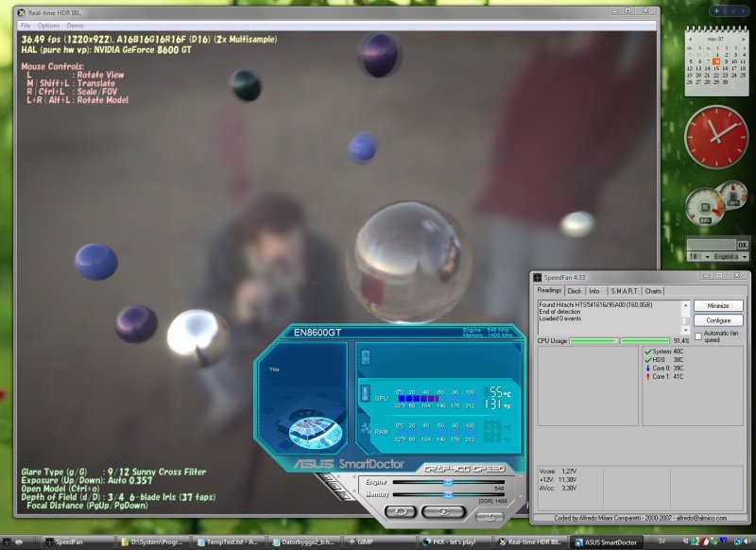Click the System: 40C temperature reading

[x=664, y=352]
